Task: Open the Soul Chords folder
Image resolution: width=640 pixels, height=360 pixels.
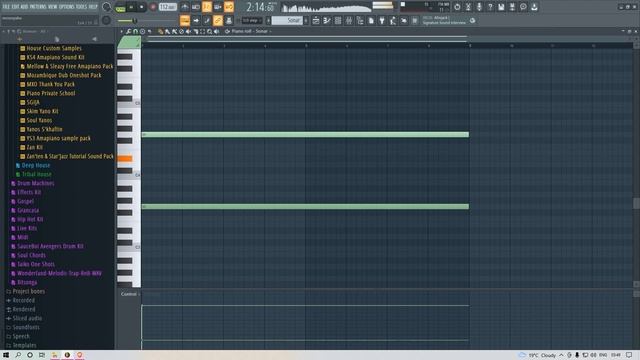Action: pyautogui.click(x=31, y=255)
